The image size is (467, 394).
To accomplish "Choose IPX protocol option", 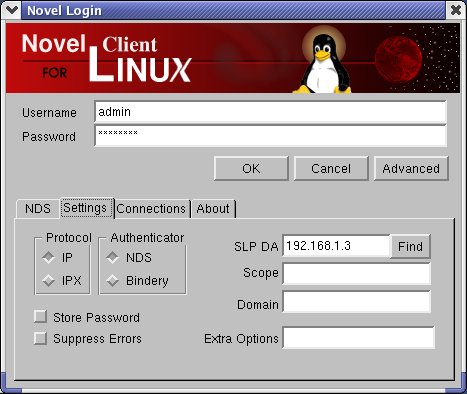I will coord(49,281).
